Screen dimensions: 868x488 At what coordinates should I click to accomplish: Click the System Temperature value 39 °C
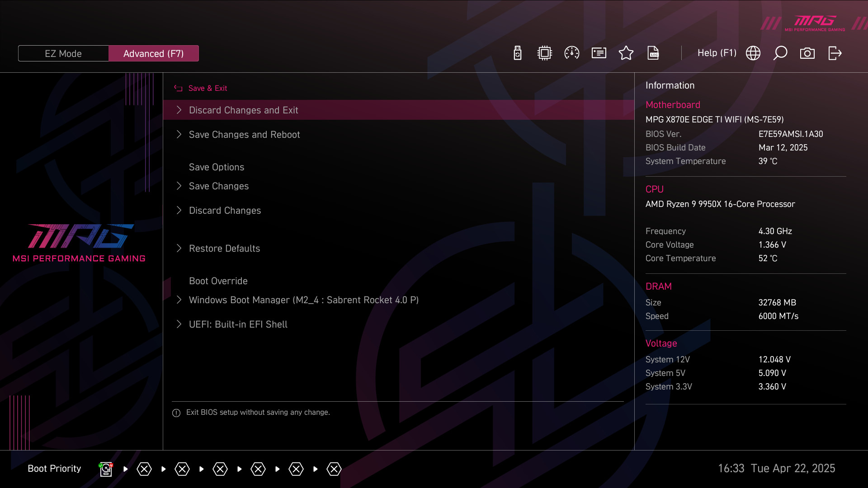(x=768, y=161)
